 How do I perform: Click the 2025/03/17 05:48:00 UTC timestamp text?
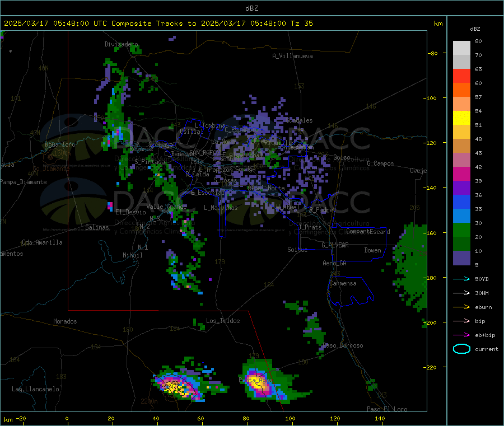tap(55, 24)
